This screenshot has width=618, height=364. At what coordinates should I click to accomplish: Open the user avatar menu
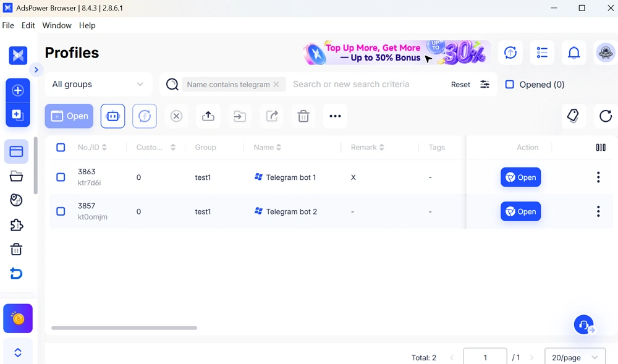606,53
